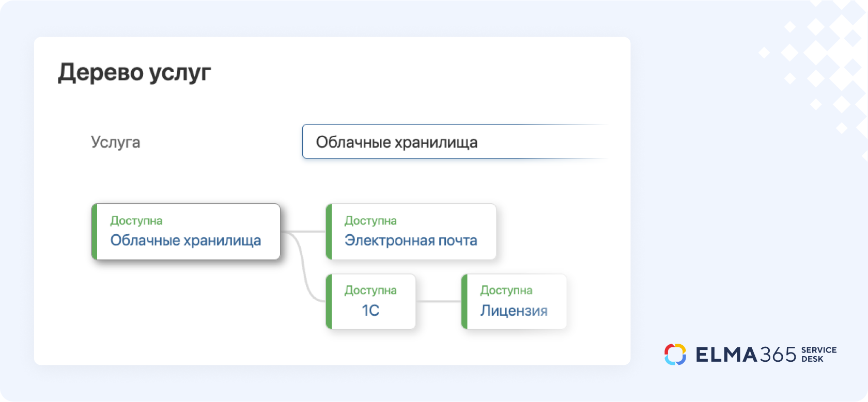Click the ELMA365 brand text
The width and height of the screenshot is (868, 402).
pyautogui.click(x=746, y=355)
